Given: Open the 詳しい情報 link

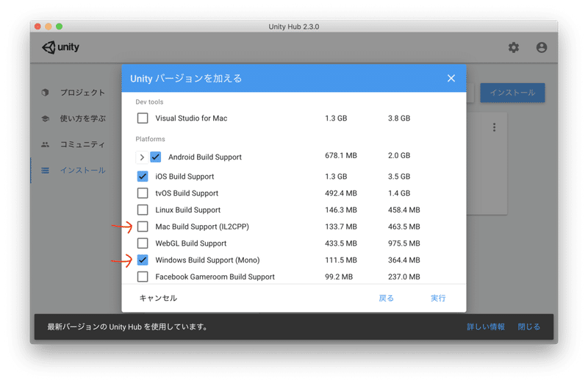Looking at the screenshot, I should point(486,327).
